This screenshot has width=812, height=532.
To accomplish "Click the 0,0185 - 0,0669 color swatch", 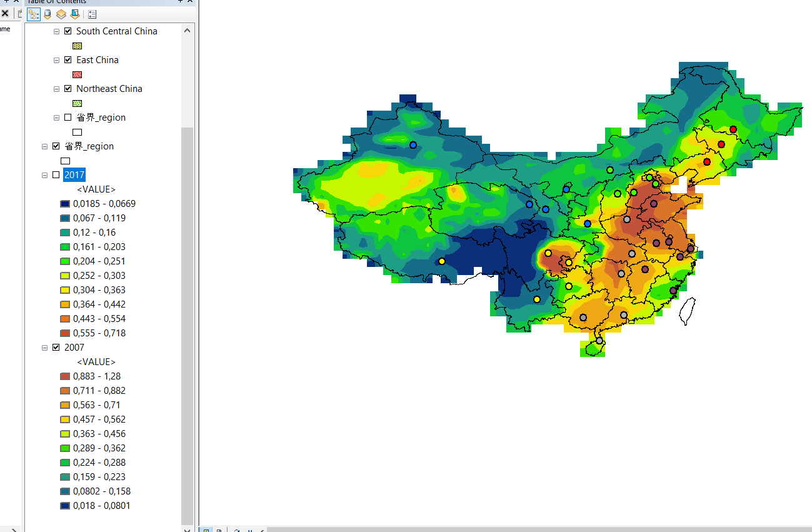I will pos(65,203).
